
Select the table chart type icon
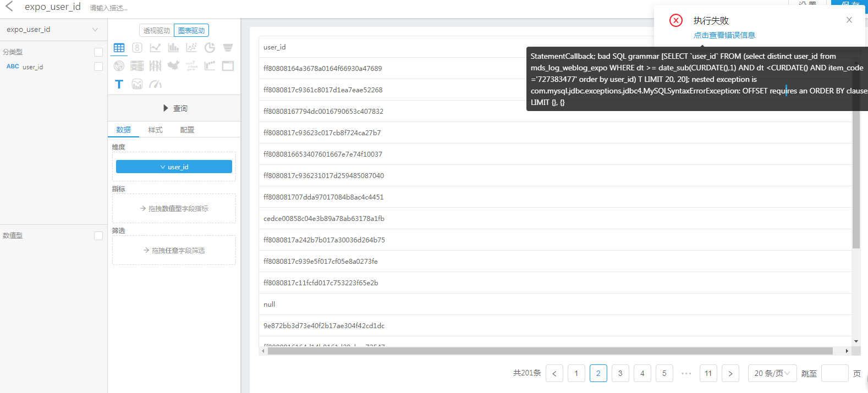tap(119, 48)
